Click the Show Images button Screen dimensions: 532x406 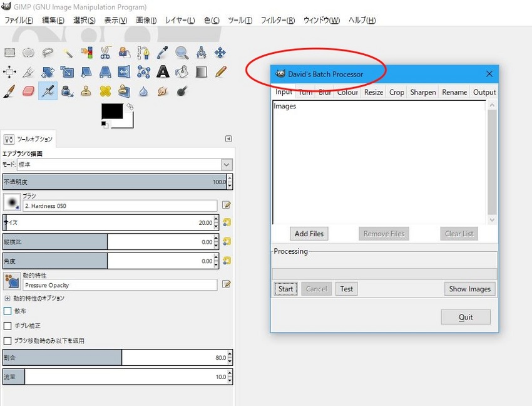coord(470,289)
